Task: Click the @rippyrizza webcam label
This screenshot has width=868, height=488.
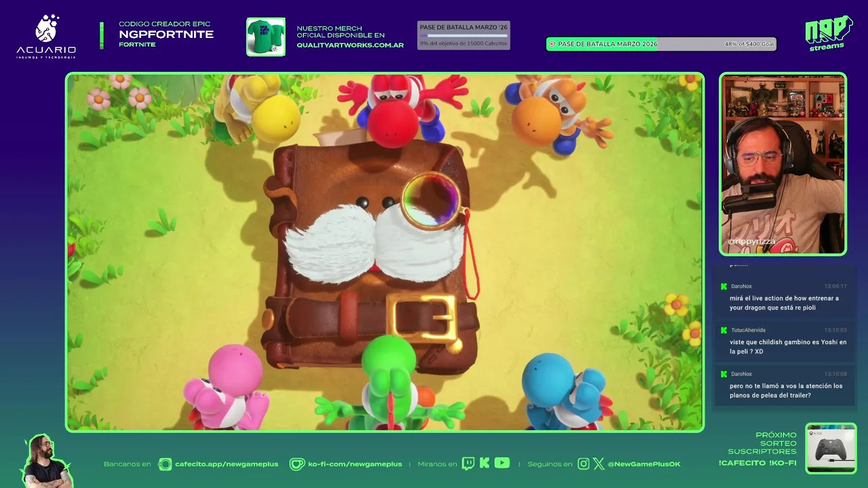Action: click(751, 241)
